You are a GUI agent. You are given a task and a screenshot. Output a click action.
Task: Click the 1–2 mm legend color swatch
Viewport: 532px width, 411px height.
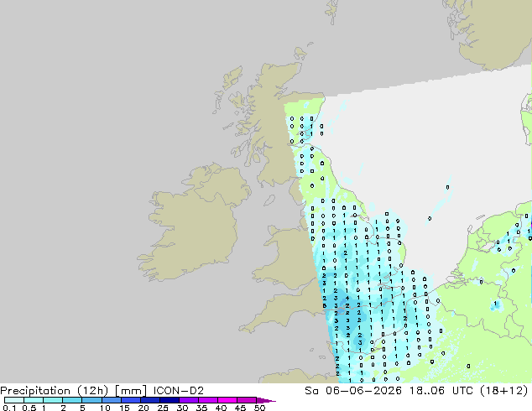53,400
